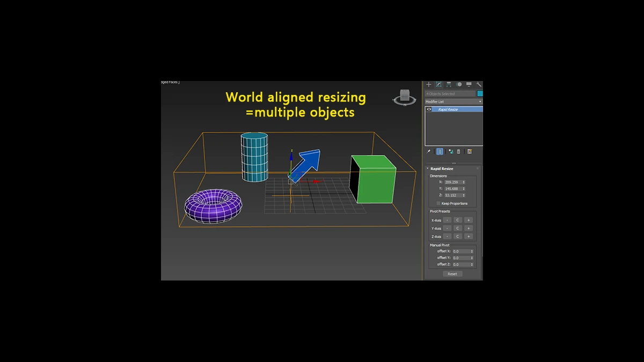Screen dimensions: 644x362
Task: Click the Reset button
Action: (x=452, y=274)
